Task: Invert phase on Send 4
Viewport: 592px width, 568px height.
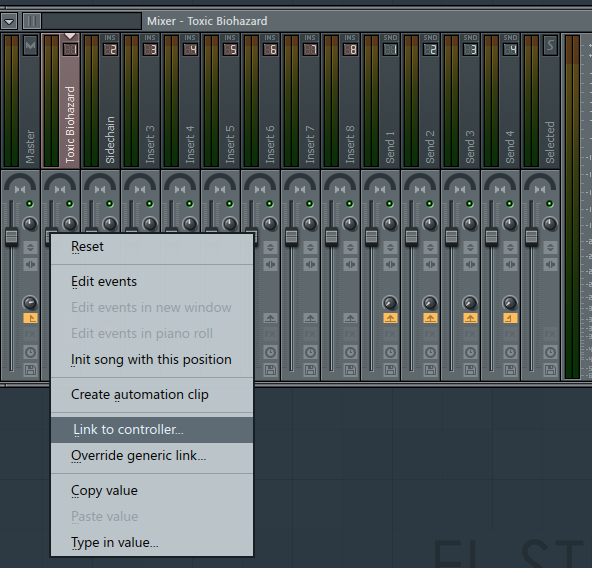Action: [510, 248]
